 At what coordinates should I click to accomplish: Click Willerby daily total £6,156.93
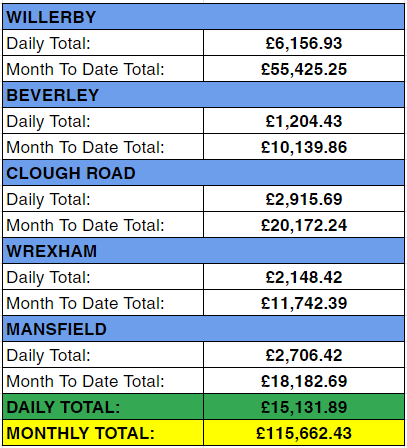[x=304, y=43]
